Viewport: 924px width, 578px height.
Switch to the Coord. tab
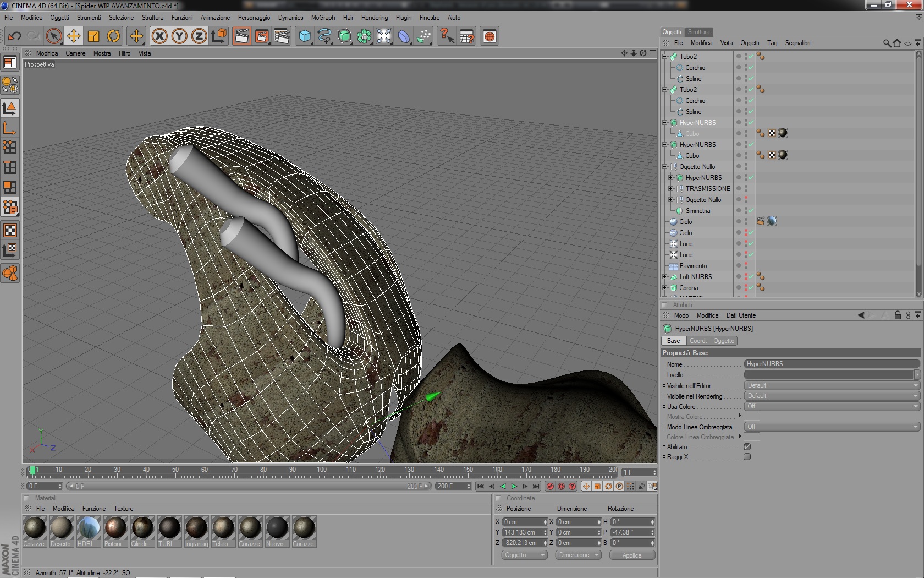pyautogui.click(x=697, y=341)
